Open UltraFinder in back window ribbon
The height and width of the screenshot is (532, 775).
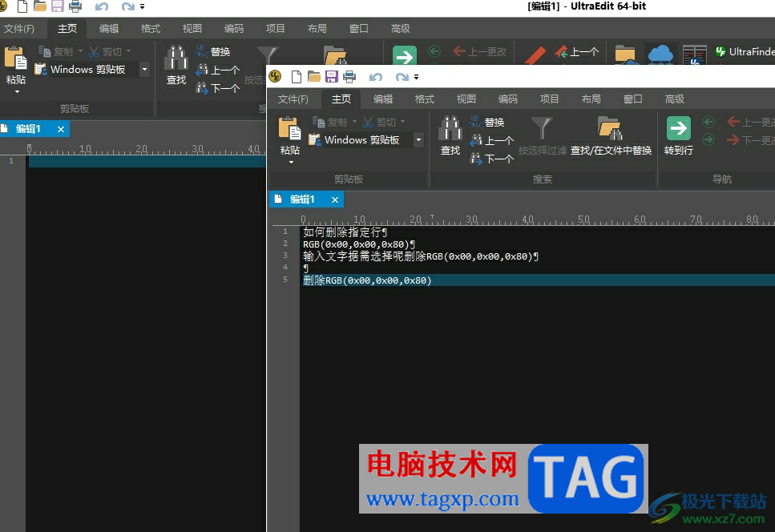pos(745,51)
